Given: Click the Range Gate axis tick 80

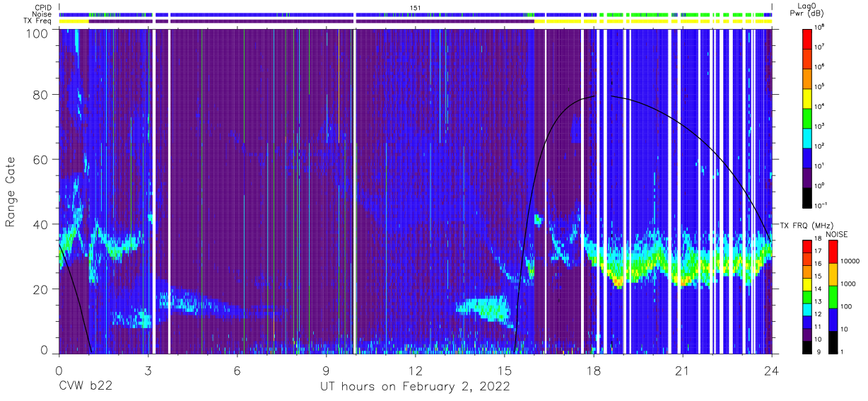Looking at the screenshot, I should (41, 95).
